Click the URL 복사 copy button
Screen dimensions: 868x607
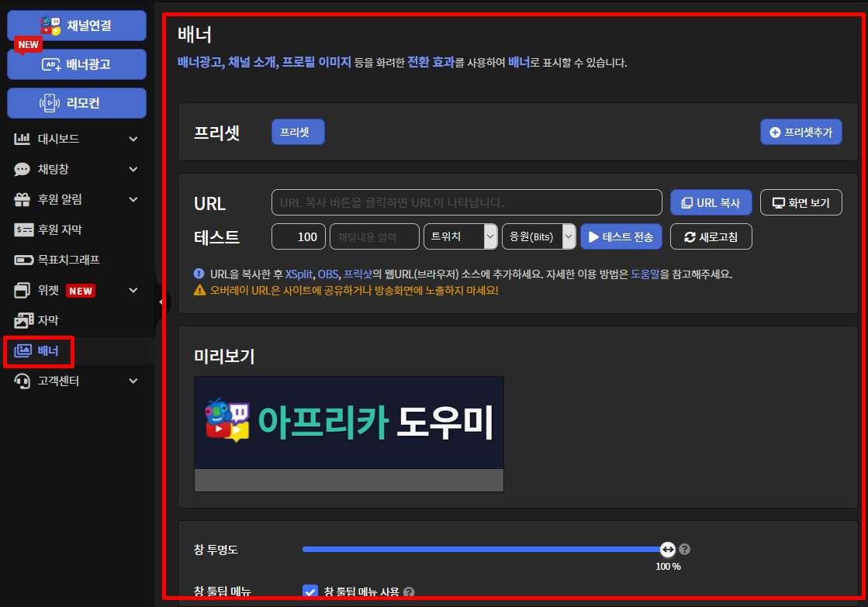click(x=711, y=202)
